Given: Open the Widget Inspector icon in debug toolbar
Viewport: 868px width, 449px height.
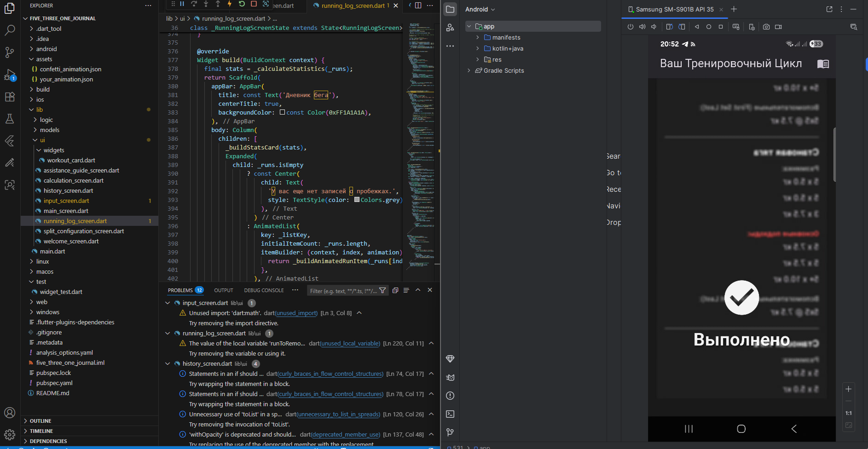Looking at the screenshot, I should (266, 4).
